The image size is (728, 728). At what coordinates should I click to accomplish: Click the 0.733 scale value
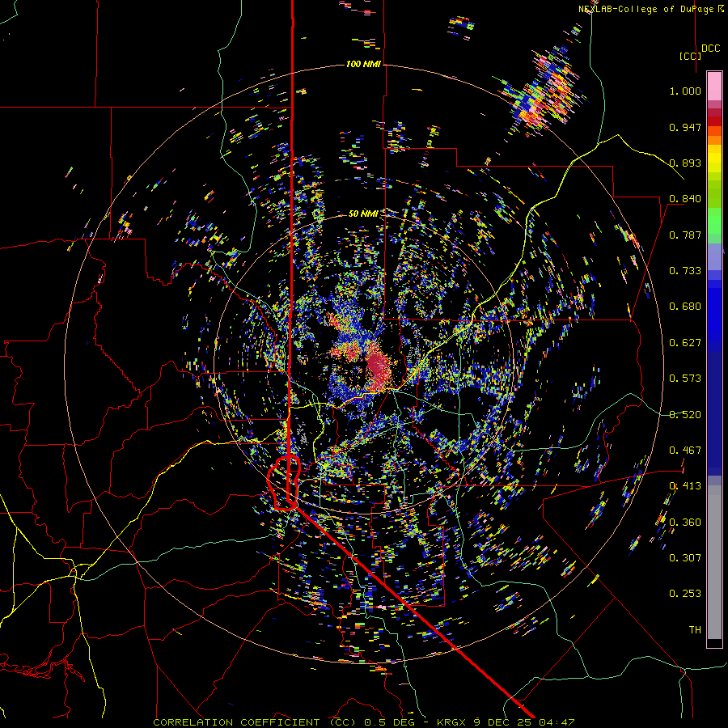point(685,271)
